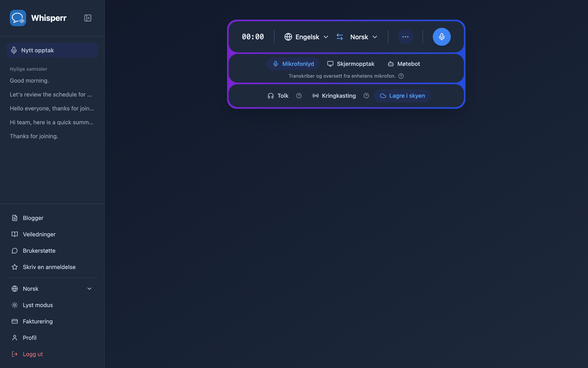Image resolution: width=588 pixels, height=368 pixels.
Task: Toggle the Tolk interpreter mode
Action: (278, 96)
